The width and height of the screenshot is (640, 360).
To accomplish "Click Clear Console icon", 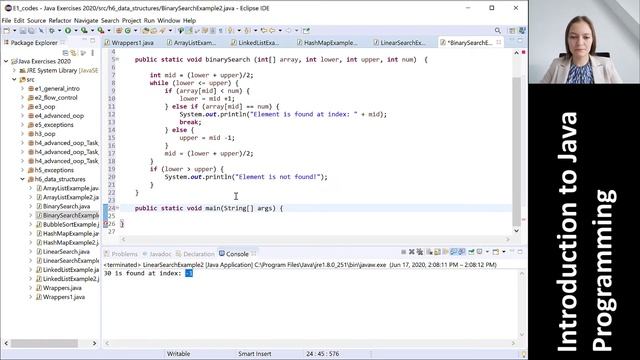I will (x=429, y=252).
